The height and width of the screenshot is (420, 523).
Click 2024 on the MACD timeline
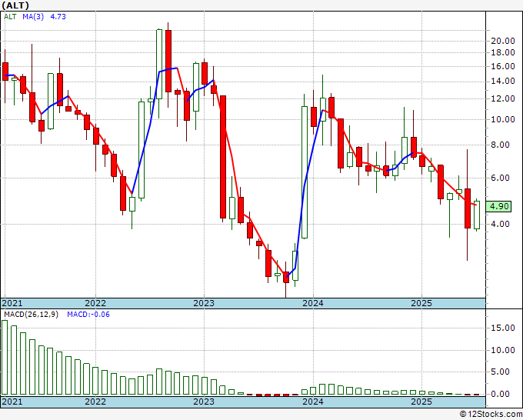pyautogui.click(x=313, y=402)
